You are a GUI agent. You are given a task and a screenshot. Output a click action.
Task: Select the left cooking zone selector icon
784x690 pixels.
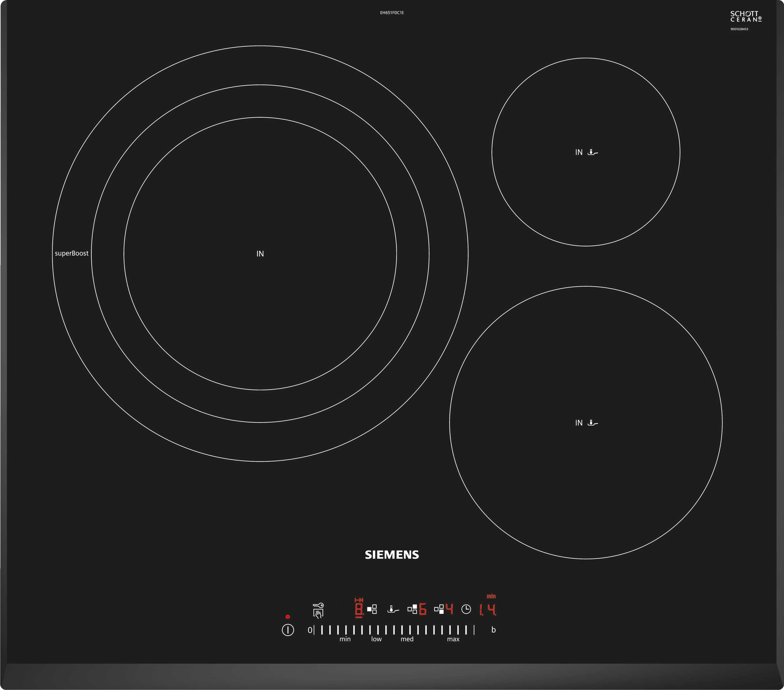372,609
